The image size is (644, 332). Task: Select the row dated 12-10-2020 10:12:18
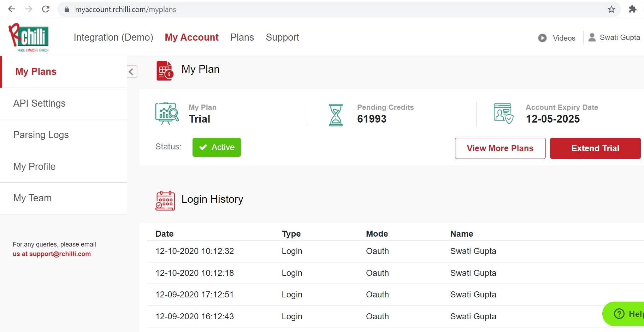click(395, 273)
